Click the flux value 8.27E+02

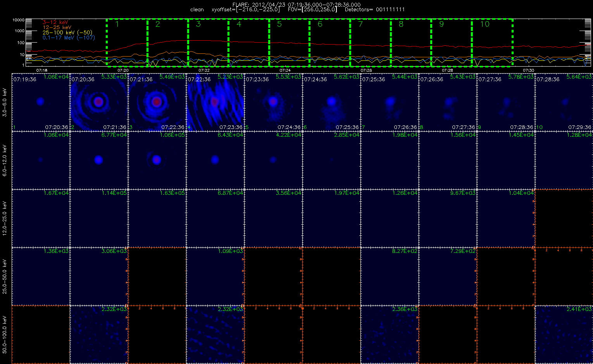tap(405, 251)
